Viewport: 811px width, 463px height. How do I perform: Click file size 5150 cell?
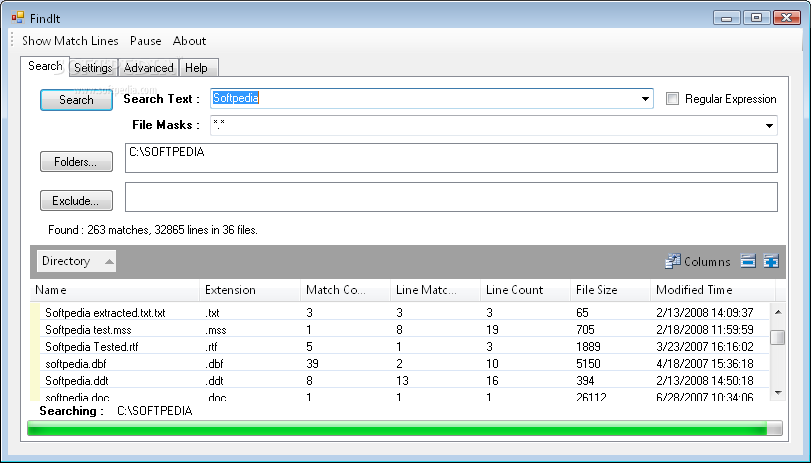pyautogui.click(x=588, y=364)
